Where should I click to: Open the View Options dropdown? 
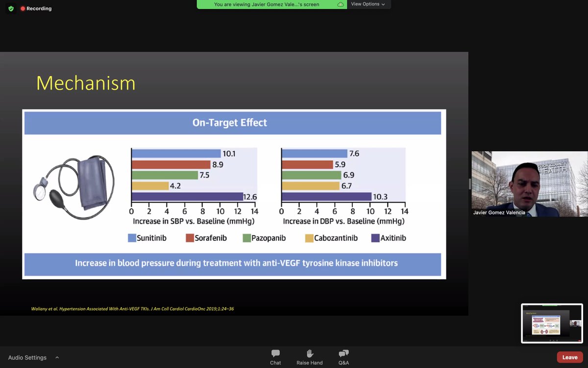(368, 4)
